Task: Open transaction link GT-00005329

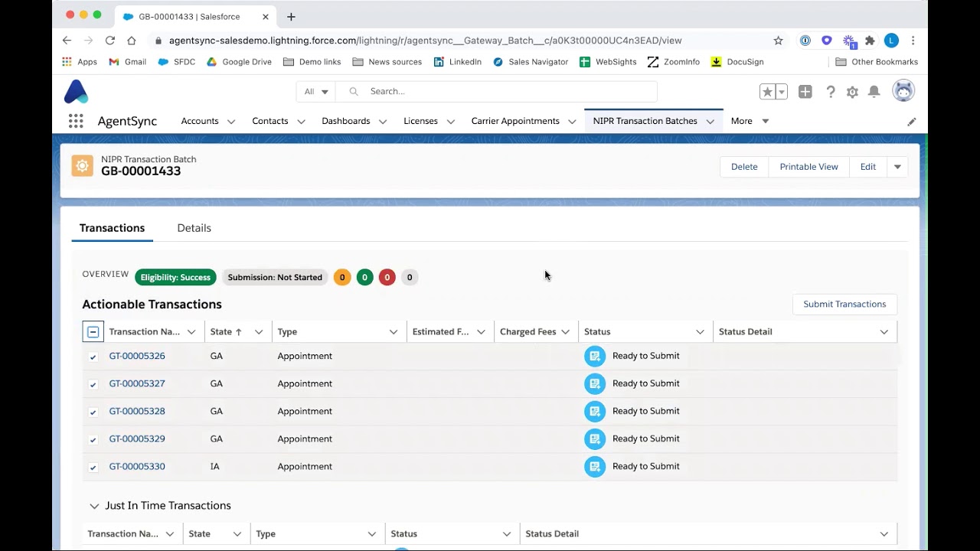Action: click(137, 439)
